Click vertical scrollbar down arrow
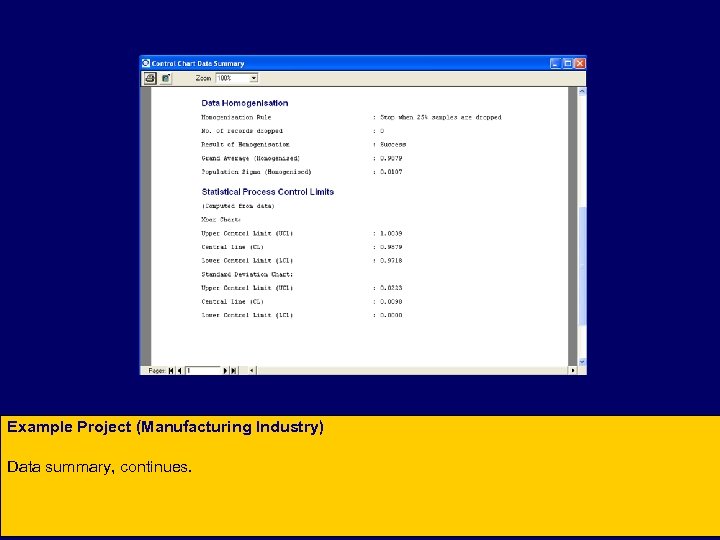The height and width of the screenshot is (540, 720). point(582,362)
